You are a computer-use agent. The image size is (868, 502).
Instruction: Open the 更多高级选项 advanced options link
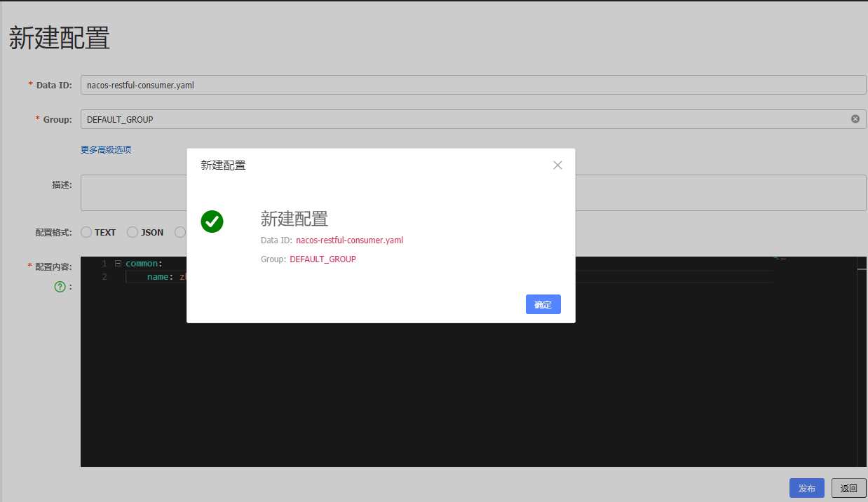click(106, 149)
